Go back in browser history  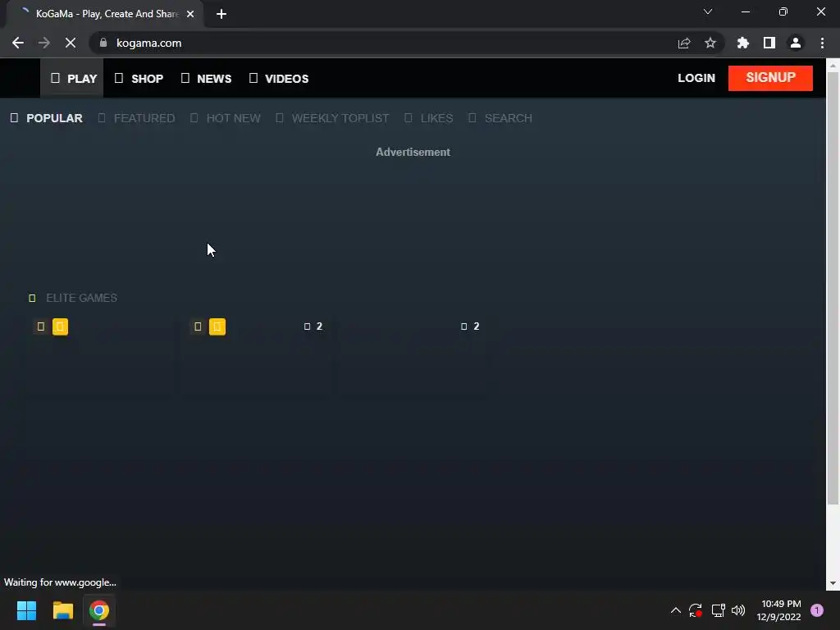click(18, 43)
